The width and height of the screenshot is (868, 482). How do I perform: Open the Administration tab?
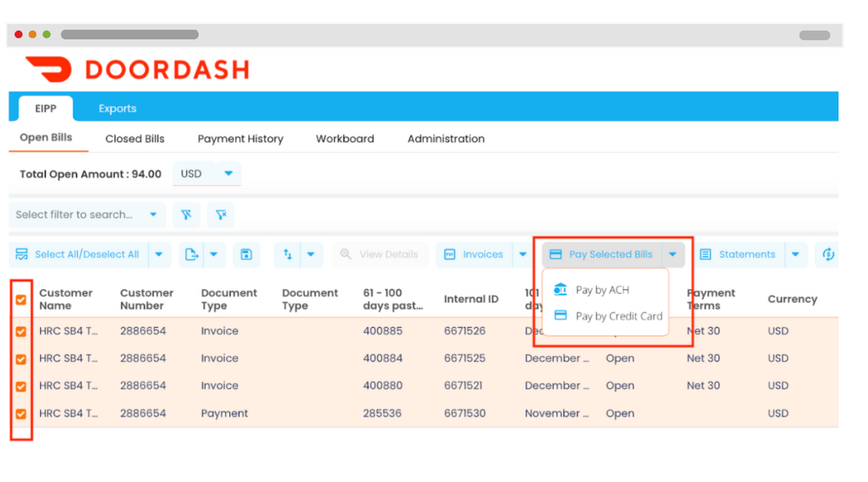pyautogui.click(x=446, y=139)
